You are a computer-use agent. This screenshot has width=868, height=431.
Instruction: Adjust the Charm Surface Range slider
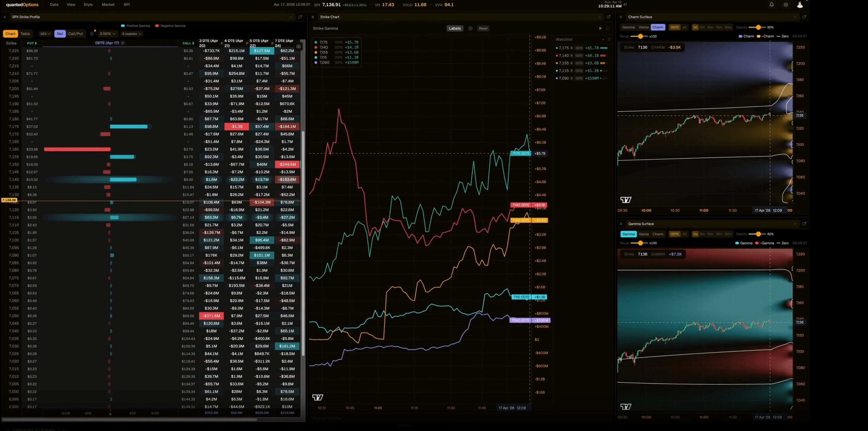639,36
